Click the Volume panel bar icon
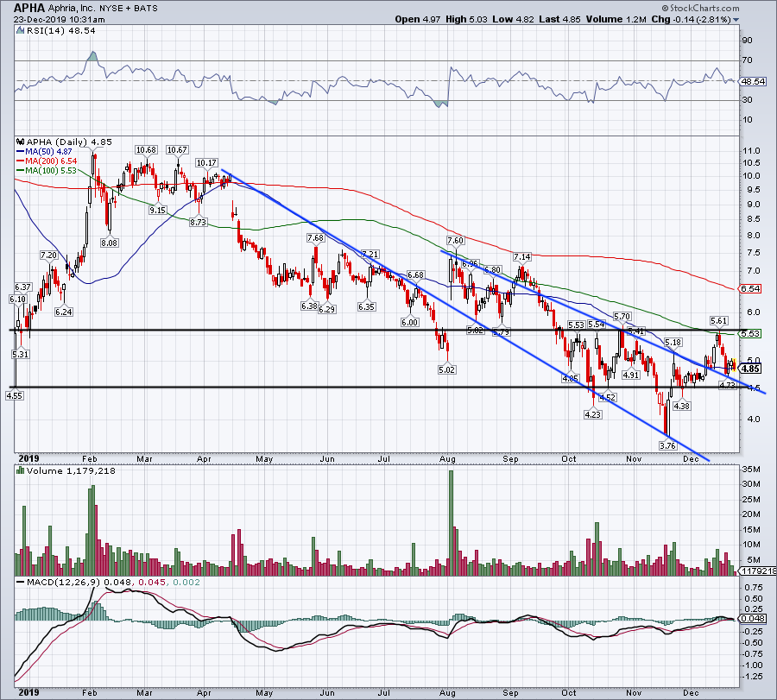 (21, 470)
